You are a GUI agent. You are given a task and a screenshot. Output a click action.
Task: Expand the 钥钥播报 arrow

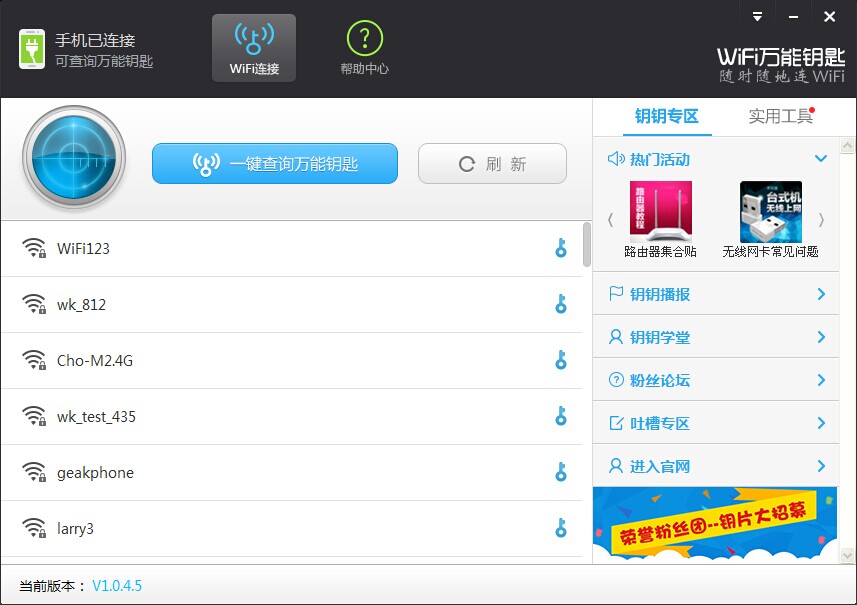tap(821, 294)
